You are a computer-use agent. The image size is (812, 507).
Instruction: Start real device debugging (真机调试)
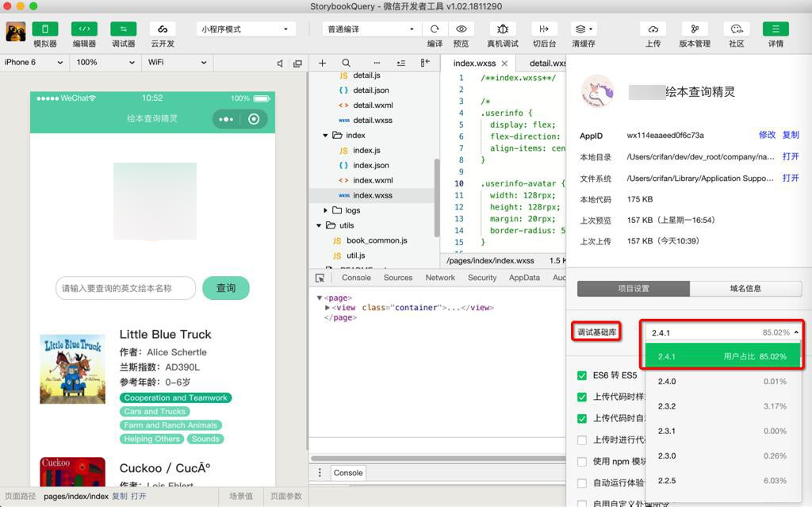coord(502,29)
